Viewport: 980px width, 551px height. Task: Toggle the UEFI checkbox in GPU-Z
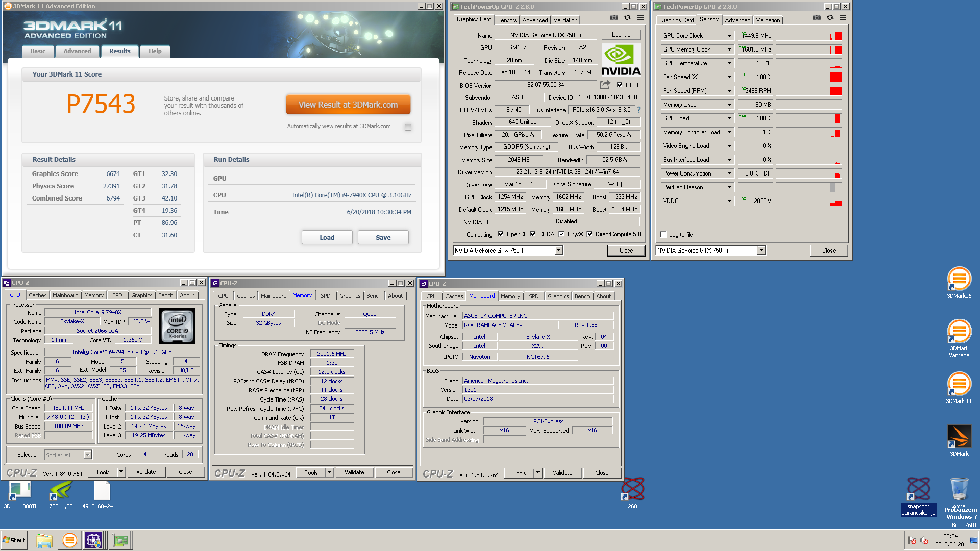click(620, 85)
